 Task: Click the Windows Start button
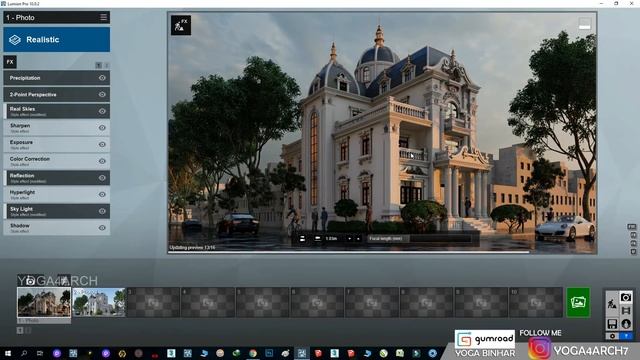click(x=8, y=353)
